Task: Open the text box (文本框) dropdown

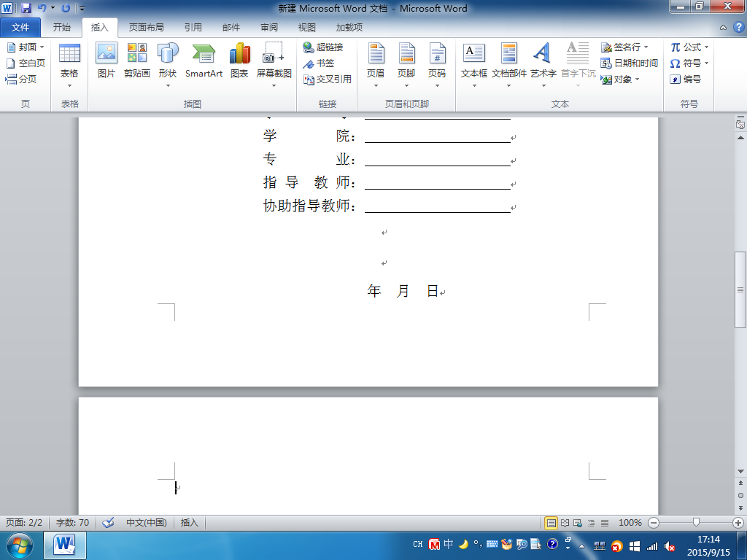Action: point(474,65)
